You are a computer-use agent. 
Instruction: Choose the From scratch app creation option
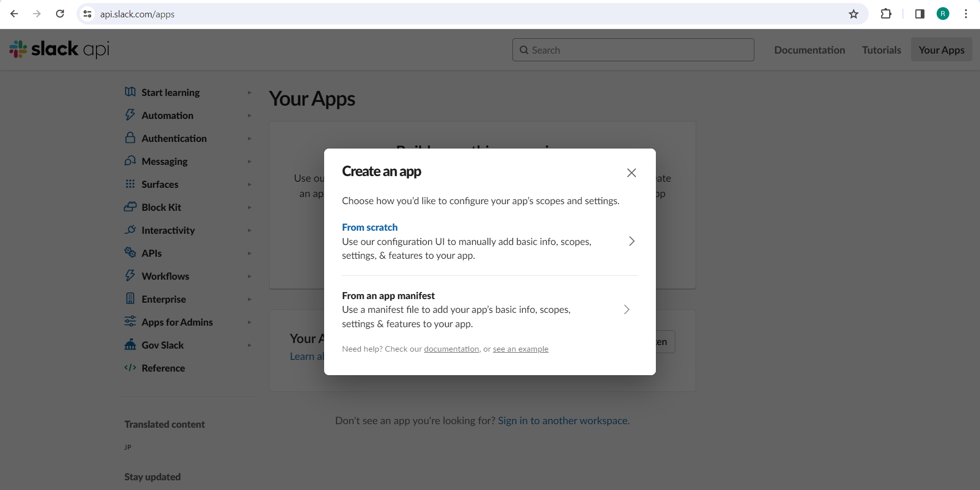tap(370, 227)
